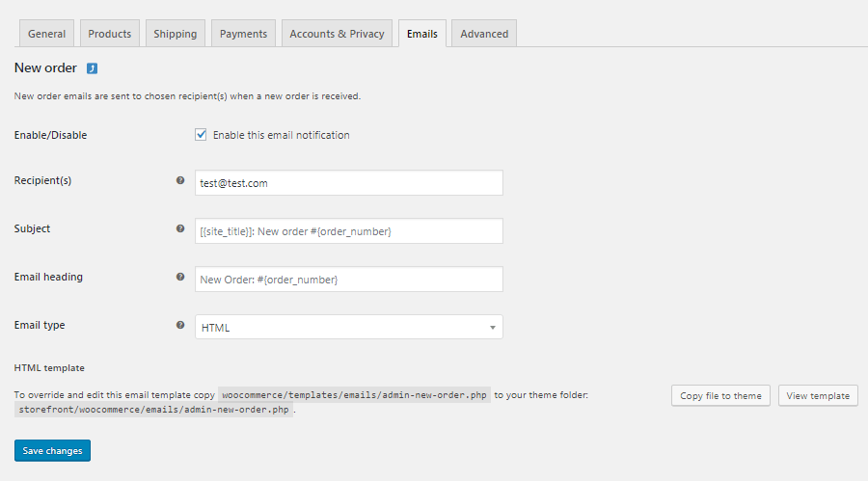Switch to the Advanced tab
The height and width of the screenshot is (481, 868).
click(x=484, y=34)
